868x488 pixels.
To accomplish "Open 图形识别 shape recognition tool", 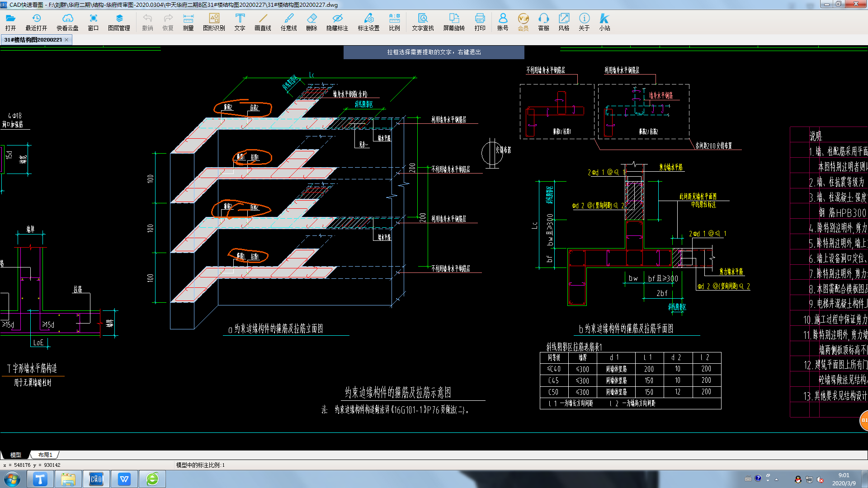I will [x=214, y=22].
